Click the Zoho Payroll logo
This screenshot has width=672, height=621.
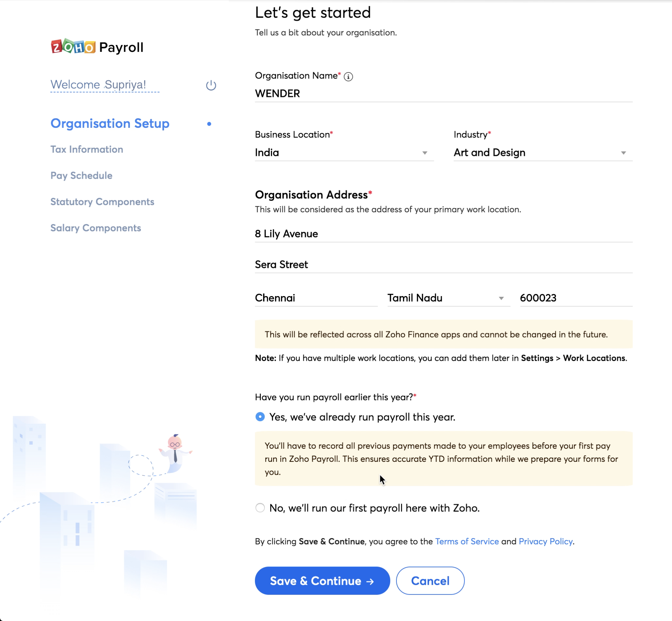(x=97, y=47)
